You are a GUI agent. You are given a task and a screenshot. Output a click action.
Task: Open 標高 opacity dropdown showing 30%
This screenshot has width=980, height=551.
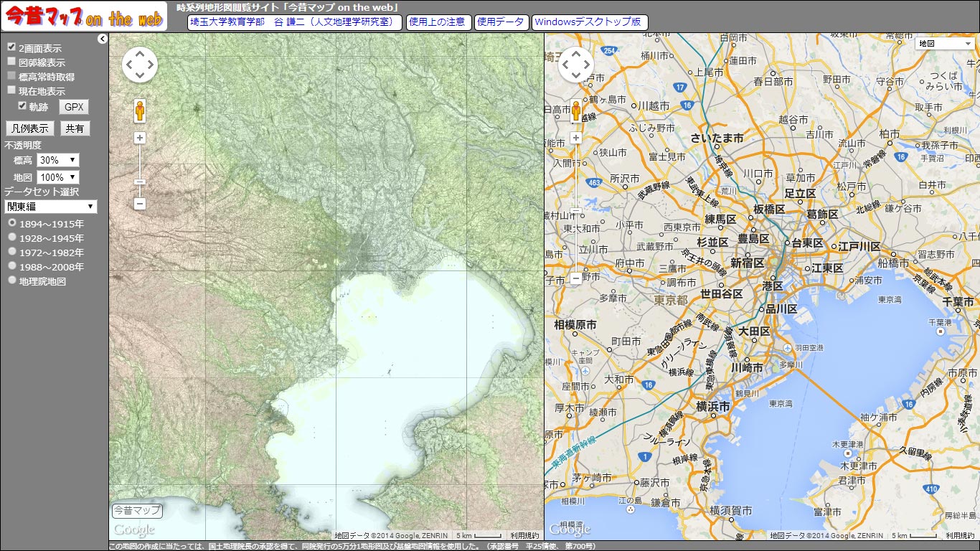(x=58, y=160)
